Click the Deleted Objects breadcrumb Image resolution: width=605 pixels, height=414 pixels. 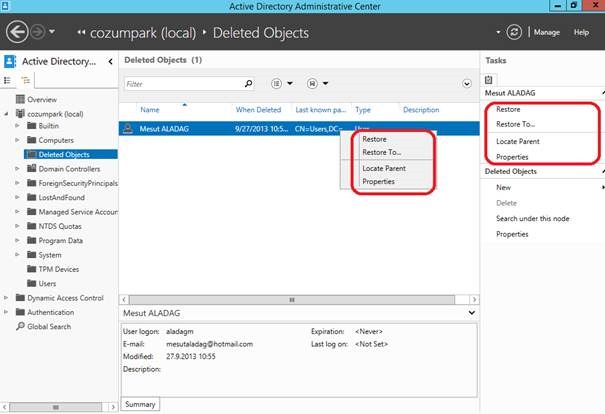click(261, 33)
